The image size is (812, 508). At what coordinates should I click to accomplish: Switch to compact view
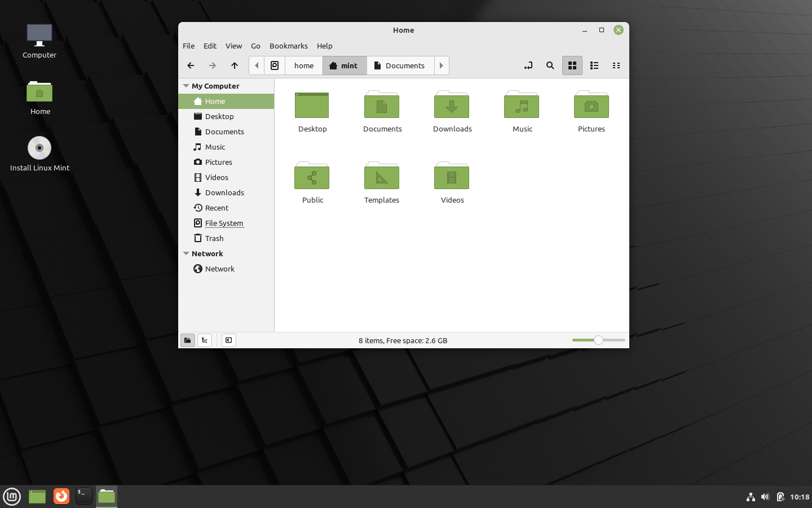[x=616, y=65]
